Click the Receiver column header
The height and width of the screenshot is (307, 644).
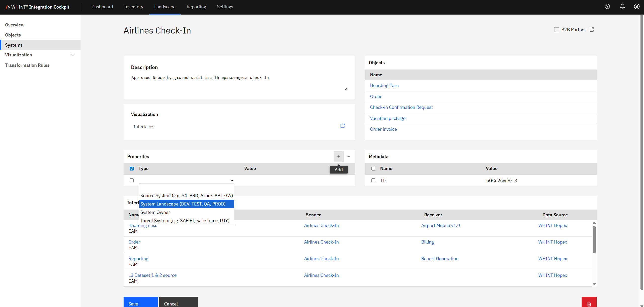tap(433, 215)
